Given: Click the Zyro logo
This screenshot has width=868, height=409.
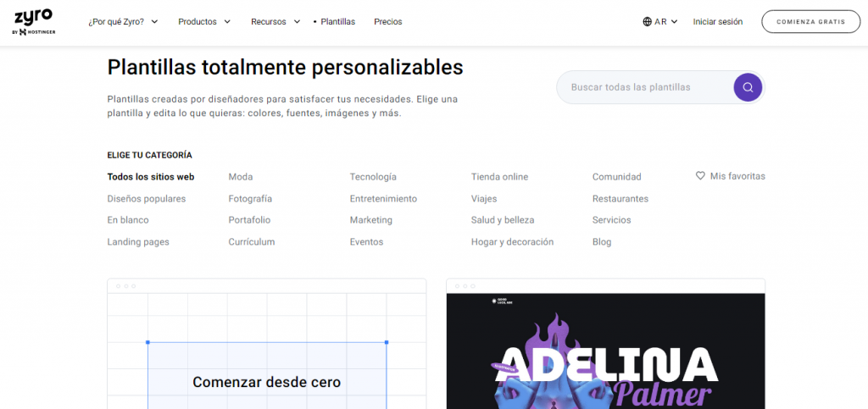Looking at the screenshot, I should click(x=34, y=22).
